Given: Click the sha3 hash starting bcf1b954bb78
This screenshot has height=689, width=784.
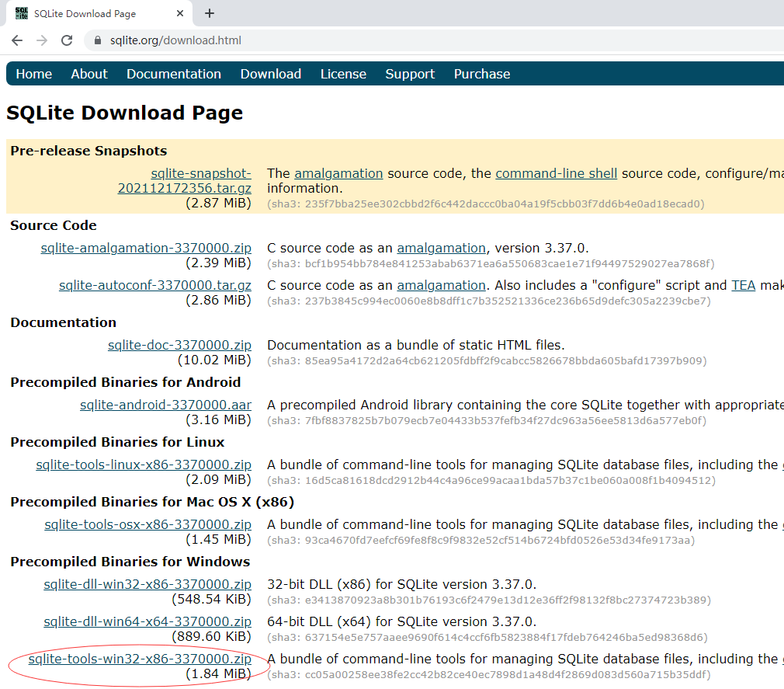Looking at the screenshot, I should click(491, 263).
